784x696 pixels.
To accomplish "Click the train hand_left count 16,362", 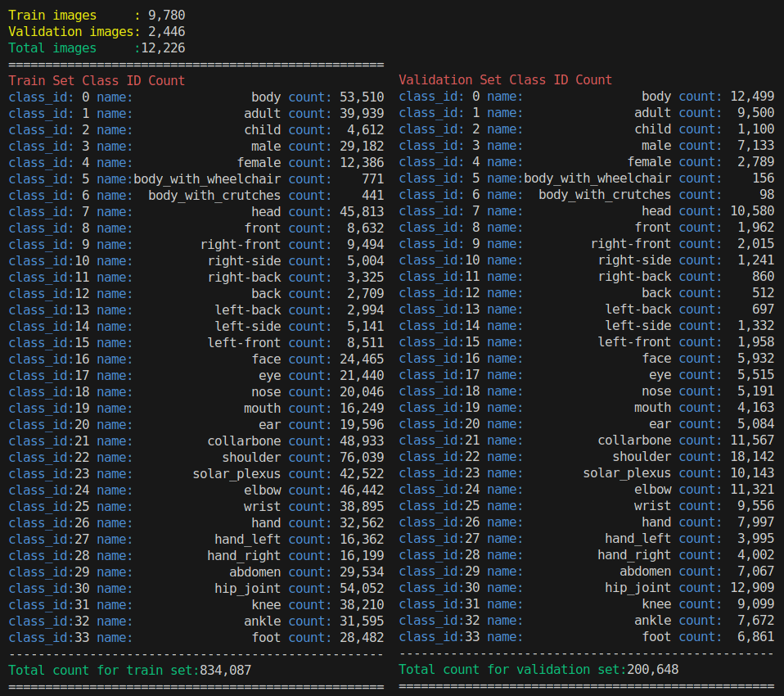I will [x=362, y=540].
